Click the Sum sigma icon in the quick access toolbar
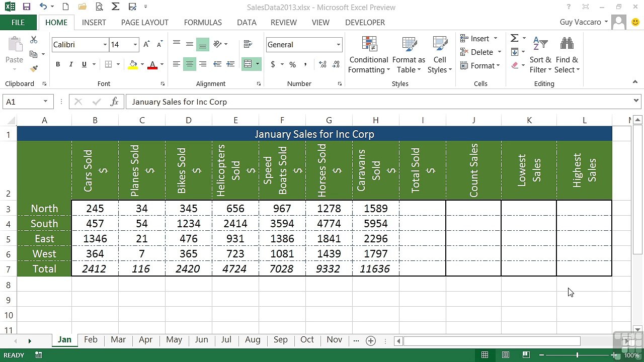The height and width of the screenshot is (362, 644). (x=115, y=7)
